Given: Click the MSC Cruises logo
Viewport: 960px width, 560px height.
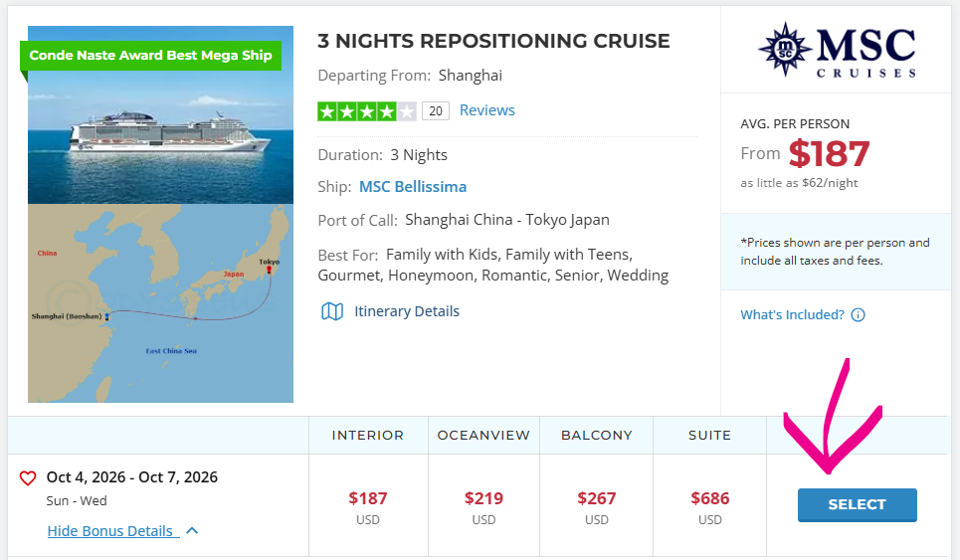Looking at the screenshot, I should [836, 51].
